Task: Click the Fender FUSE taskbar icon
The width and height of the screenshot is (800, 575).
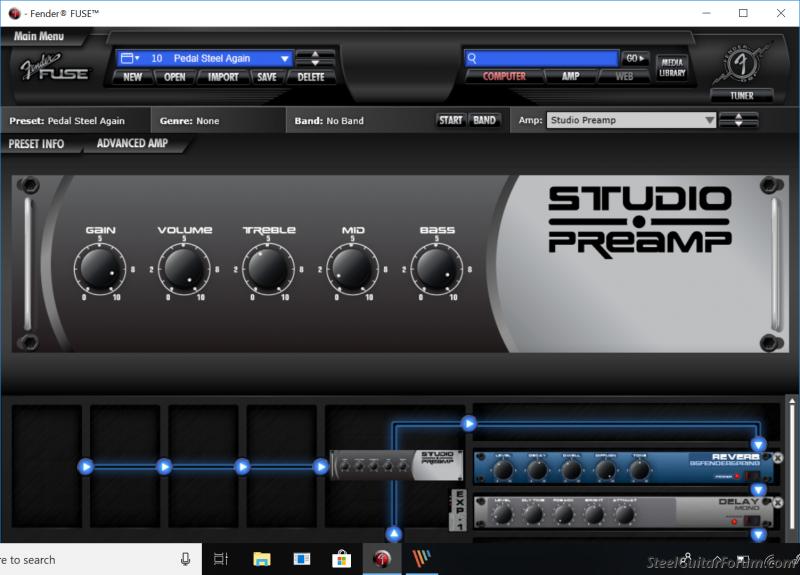Action: [382, 559]
